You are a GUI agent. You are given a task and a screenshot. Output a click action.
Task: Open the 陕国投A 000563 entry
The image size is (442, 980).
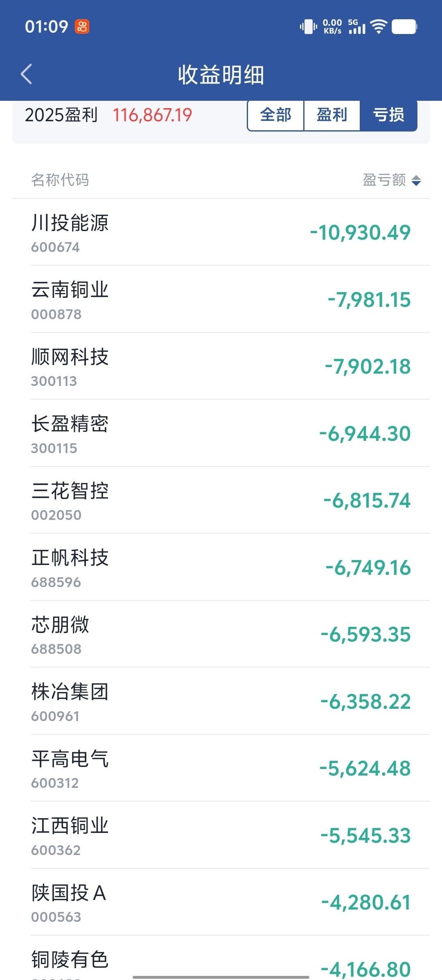click(x=221, y=902)
